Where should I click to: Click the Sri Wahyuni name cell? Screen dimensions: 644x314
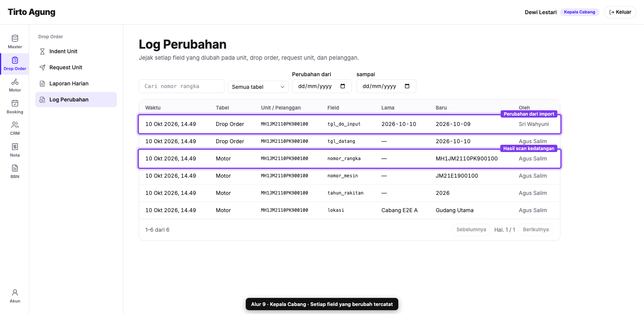click(534, 124)
